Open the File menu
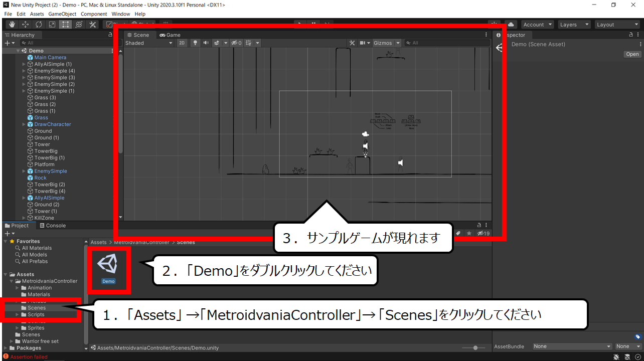 8,14
